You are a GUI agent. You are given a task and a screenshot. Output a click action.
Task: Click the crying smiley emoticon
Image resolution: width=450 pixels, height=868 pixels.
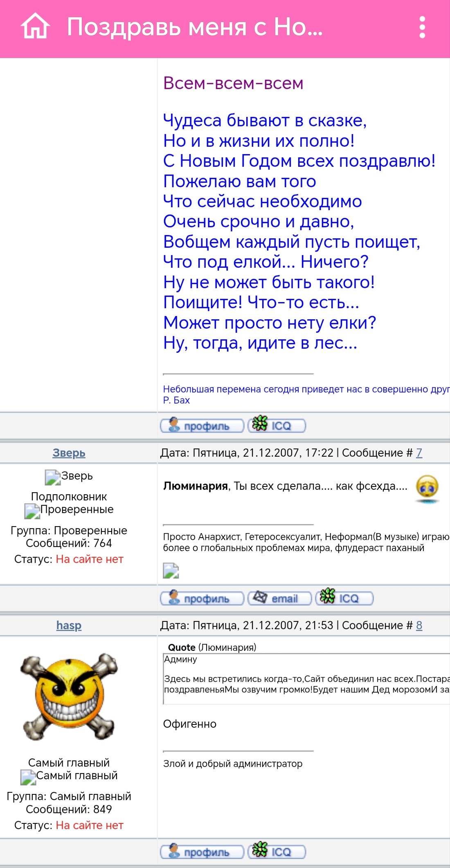point(427,489)
